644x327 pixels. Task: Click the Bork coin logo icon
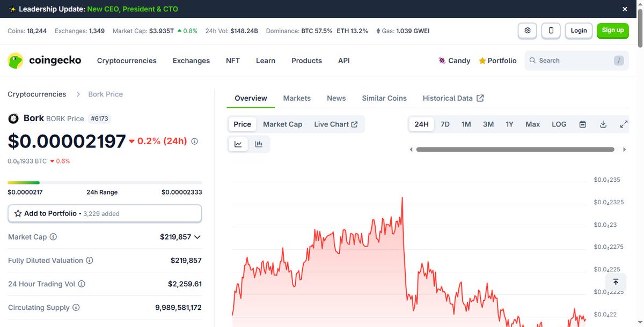click(13, 118)
